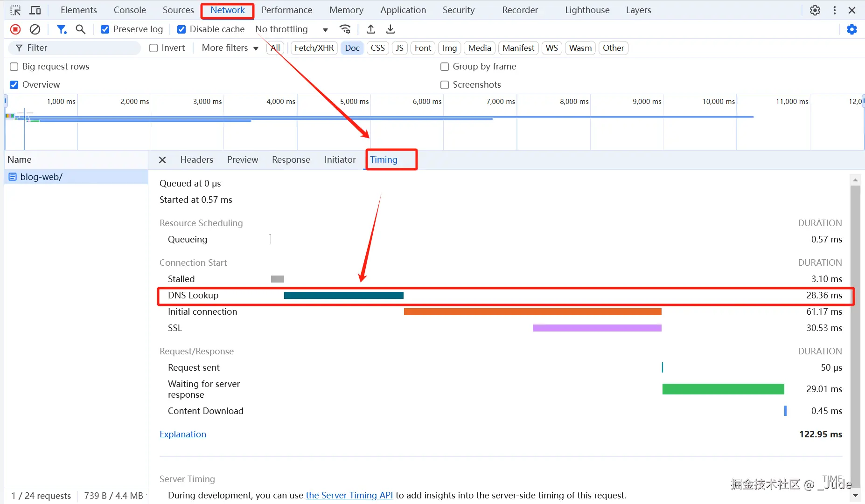Open the Performance panel
The image size is (865, 504).
point(287,10)
